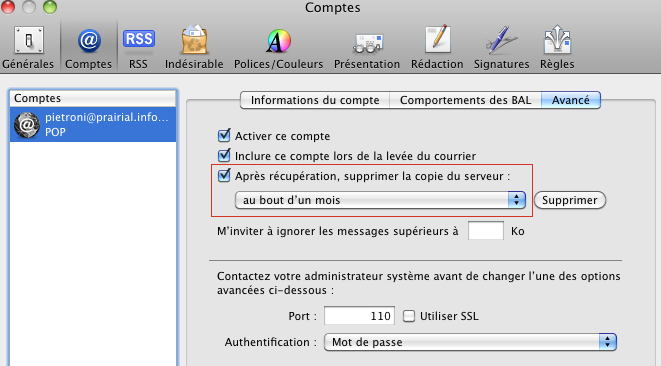Open the Rédaction preferences pane
Screen dimensions: 661x366
437,47
